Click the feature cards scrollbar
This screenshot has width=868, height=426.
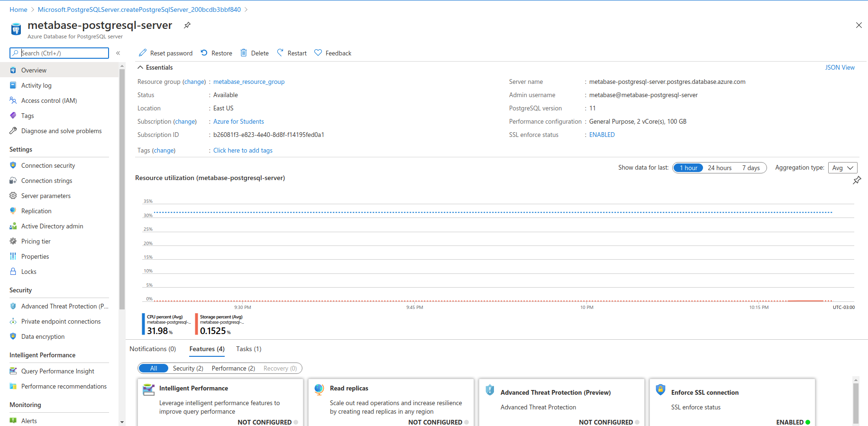[x=856, y=403]
